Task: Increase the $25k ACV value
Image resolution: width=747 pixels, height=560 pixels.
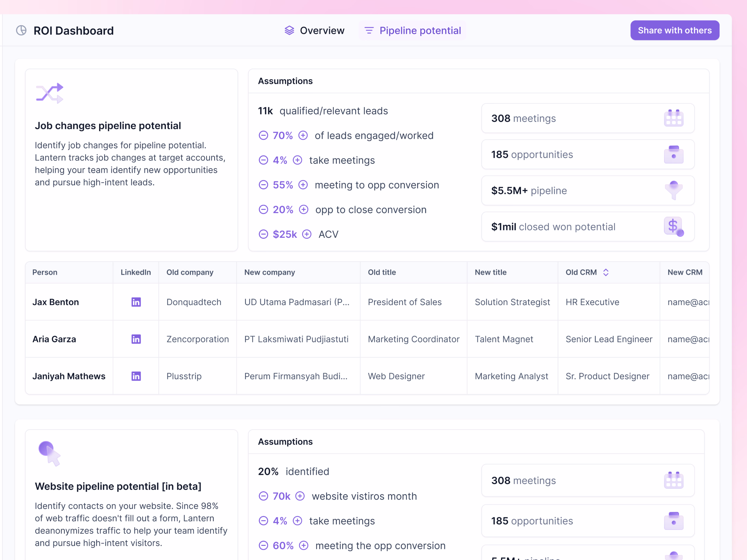Action: [307, 234]
